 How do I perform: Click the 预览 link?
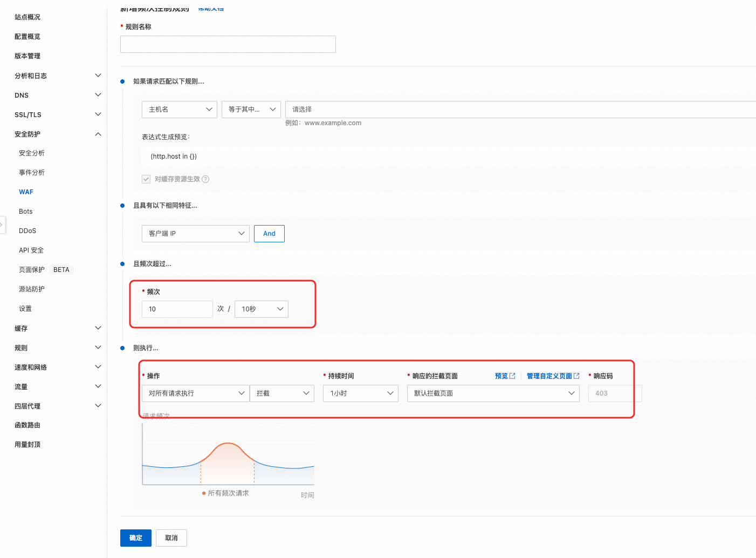(501, 376)
